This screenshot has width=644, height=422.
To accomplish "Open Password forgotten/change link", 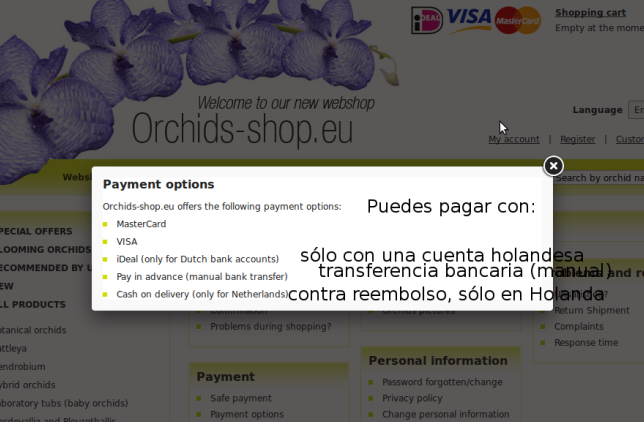I will 442,382.
